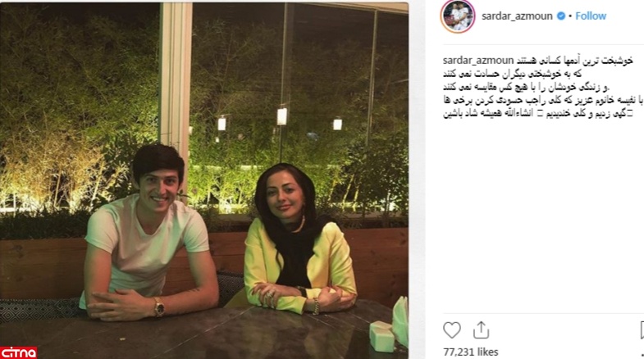Follow the sardar_azmoun account

(x=591, y=16)
